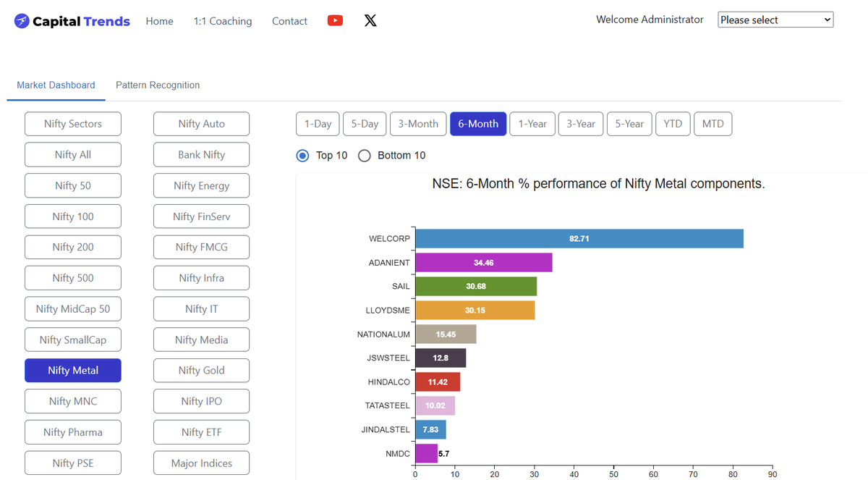This screenshot has height=480, width=868.
Task: Click the highlighted Nifty Metal button
Action: (73, 371)
